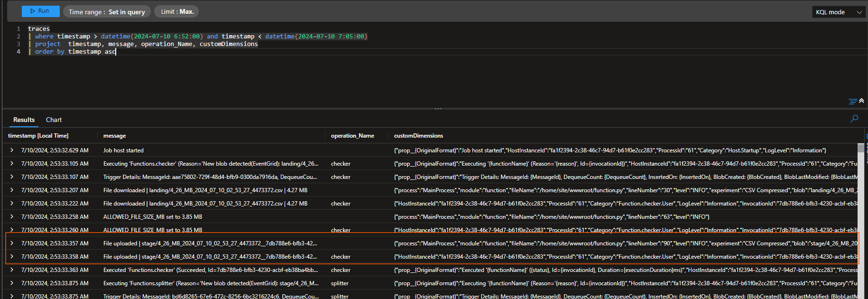Expand the 2:53:33.358 AM File uploaded row
Image resolution: width=868 pixels, height=299 pixels.
pyautogui.click(x=12, y=256)
